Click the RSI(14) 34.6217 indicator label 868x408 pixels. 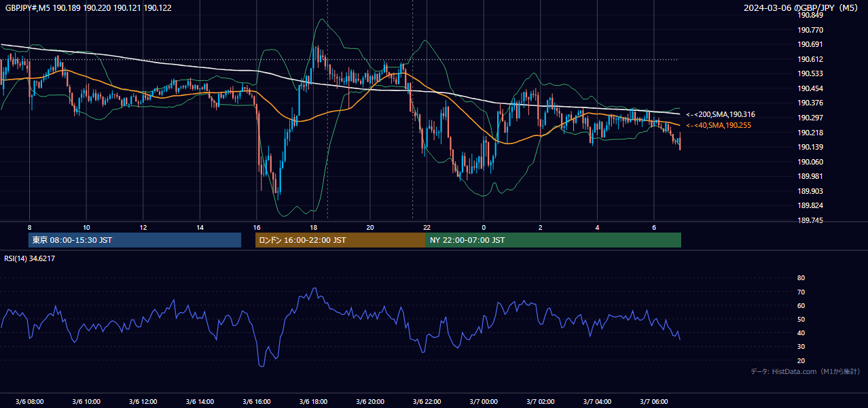(x=30, y=258)
